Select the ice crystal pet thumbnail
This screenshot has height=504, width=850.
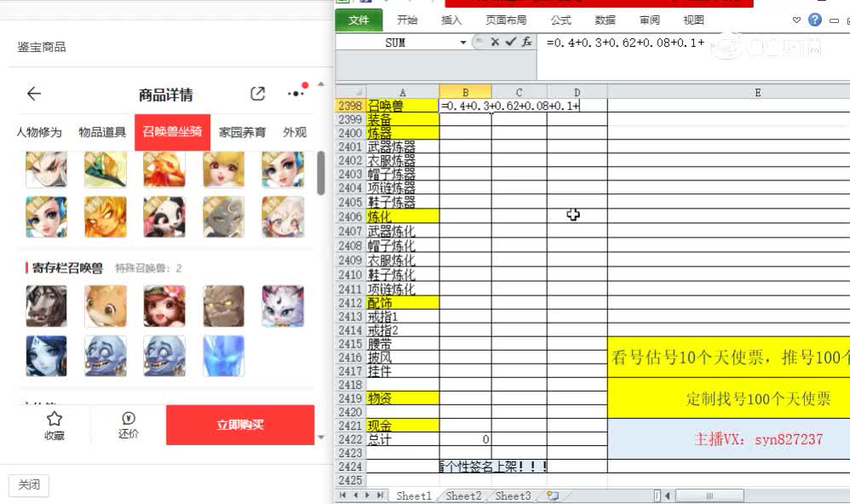[x=223, y=356]
